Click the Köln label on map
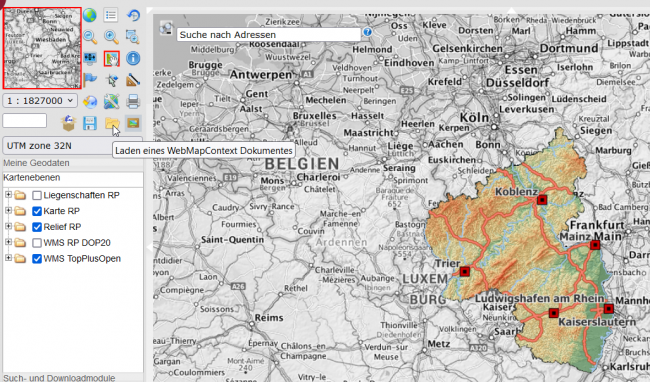The width and height of the screenshot is (650, 382). (x=474, y=118)
